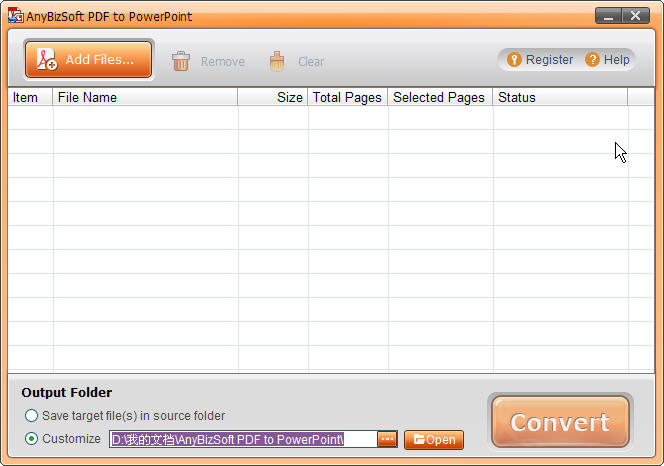Screen dimensions: 664x466
Task: Browse for folder with ellipsis button
Action: 387,439
